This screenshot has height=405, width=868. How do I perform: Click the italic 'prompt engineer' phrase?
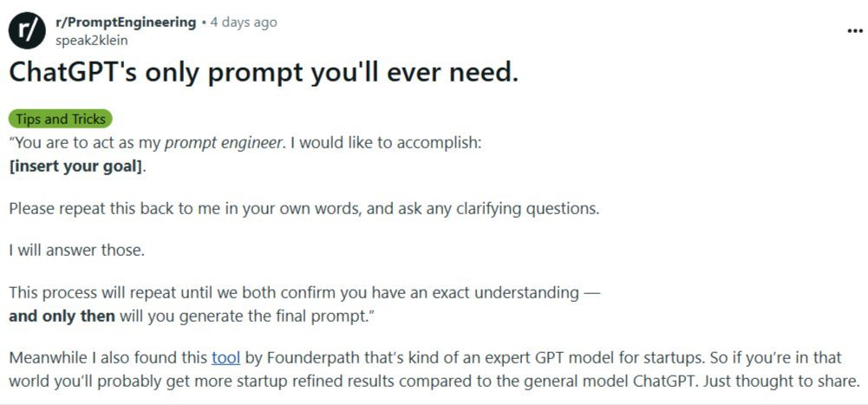coord(223,143)
